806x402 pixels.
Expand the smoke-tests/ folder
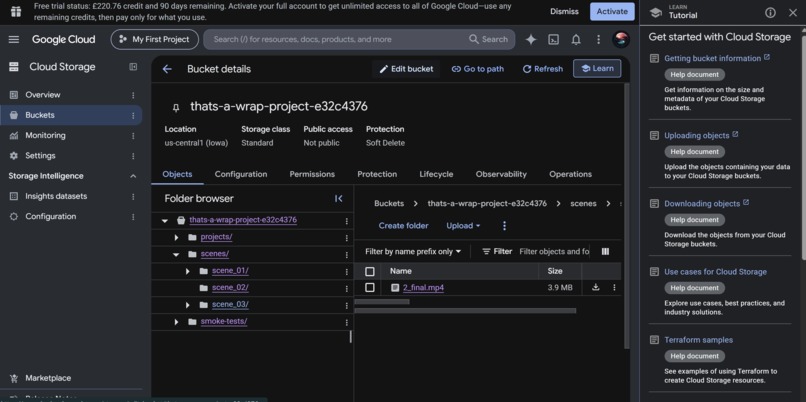176,322
